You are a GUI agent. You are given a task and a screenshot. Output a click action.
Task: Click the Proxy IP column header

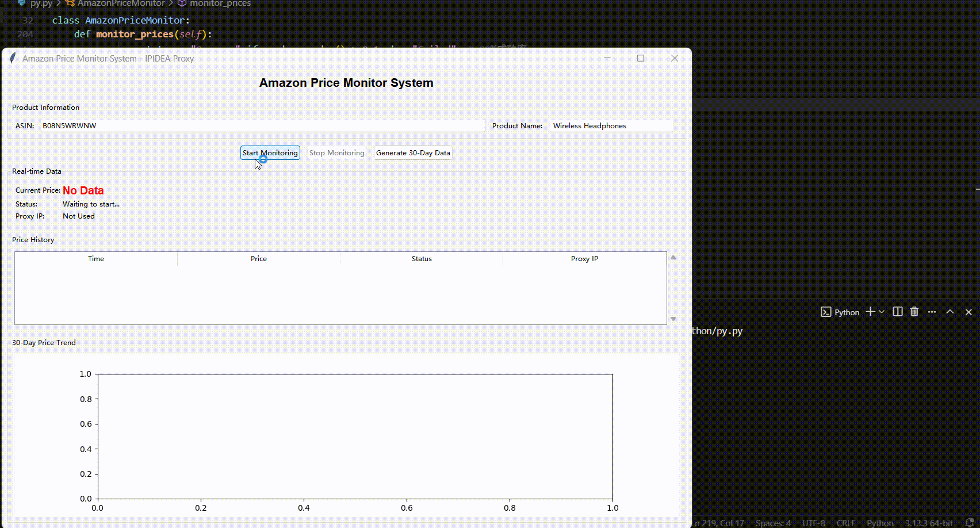click(x=584, y=259)
